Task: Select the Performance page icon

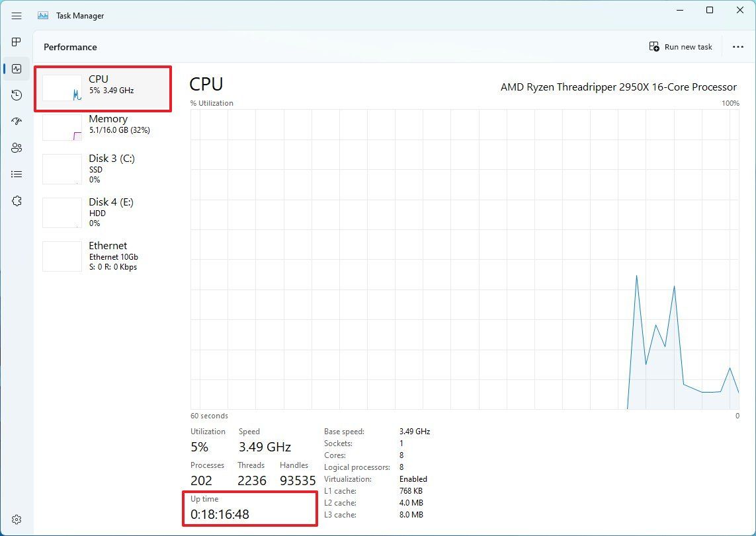Action: click(x=17, y=68)
